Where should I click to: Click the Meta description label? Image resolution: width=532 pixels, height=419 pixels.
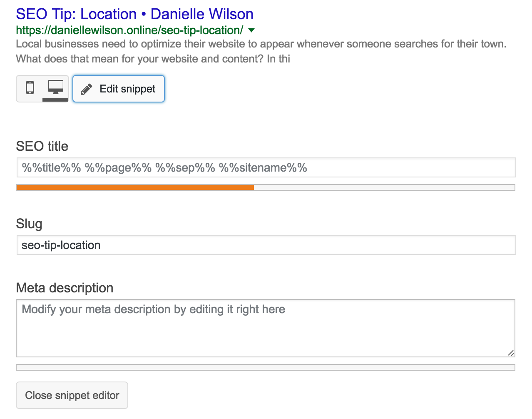(65, 288)
